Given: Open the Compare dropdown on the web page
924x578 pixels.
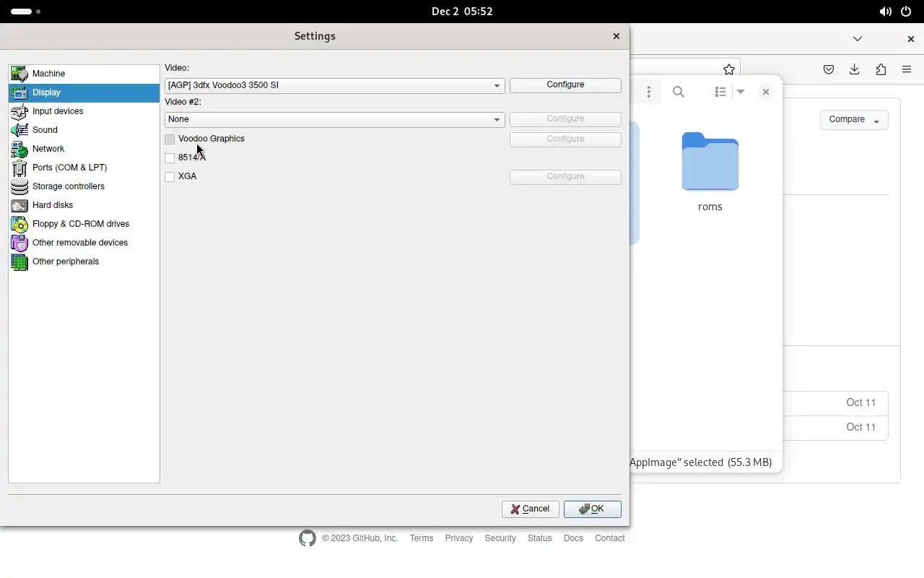Looking at the screenshot, I should 854,120.
